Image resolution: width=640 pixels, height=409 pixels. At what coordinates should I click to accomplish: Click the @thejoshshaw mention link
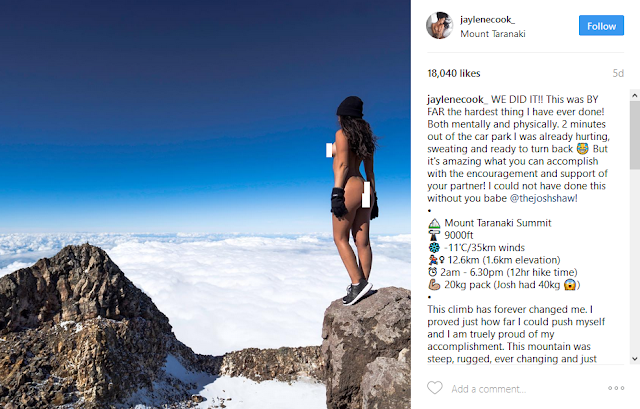[x=544, y=198]
